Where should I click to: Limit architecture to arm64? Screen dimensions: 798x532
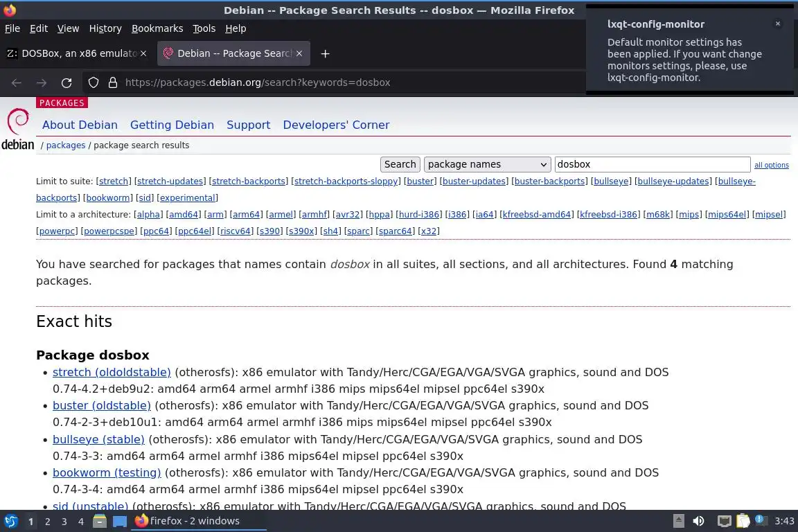pos(247,215)
